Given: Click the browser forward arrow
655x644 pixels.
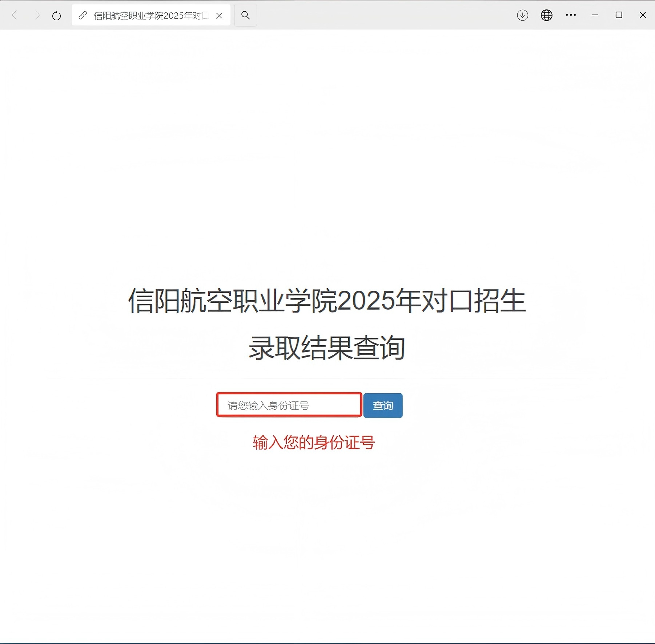Looking at the screenshot, I should point(37,15).
